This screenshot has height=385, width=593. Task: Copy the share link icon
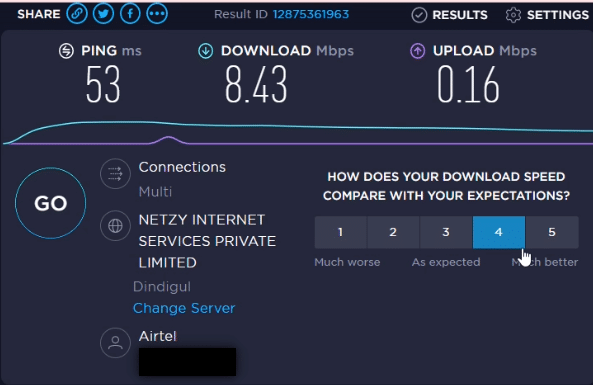[x=77, y=14]
